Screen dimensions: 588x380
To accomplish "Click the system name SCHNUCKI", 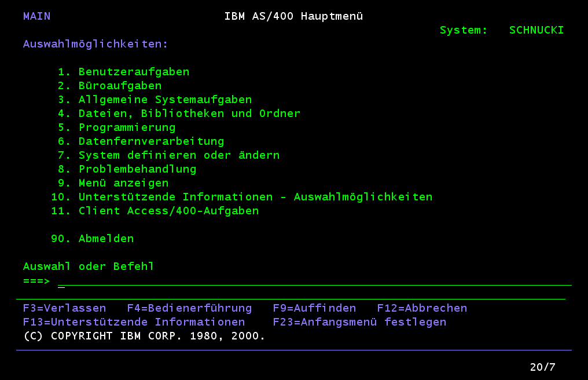I will [x=536, y=30].
